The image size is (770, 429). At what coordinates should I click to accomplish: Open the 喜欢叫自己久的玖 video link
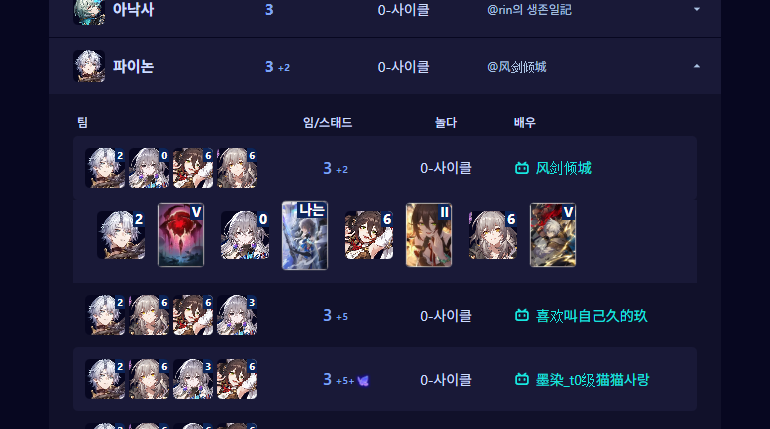coord(591,316)
